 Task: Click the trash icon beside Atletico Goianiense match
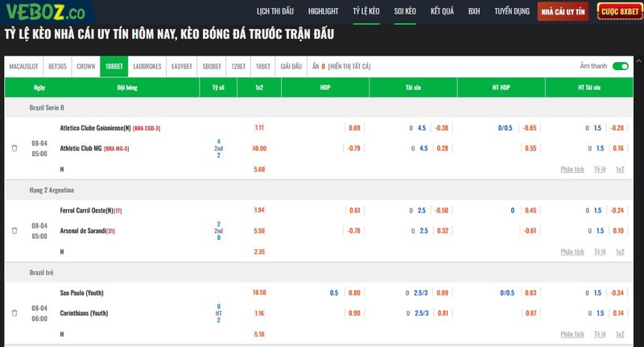(14, 148)
